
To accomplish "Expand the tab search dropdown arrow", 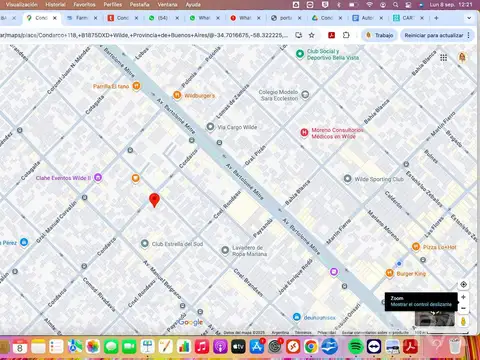I will pyautogui.click(x=469, y=18).
